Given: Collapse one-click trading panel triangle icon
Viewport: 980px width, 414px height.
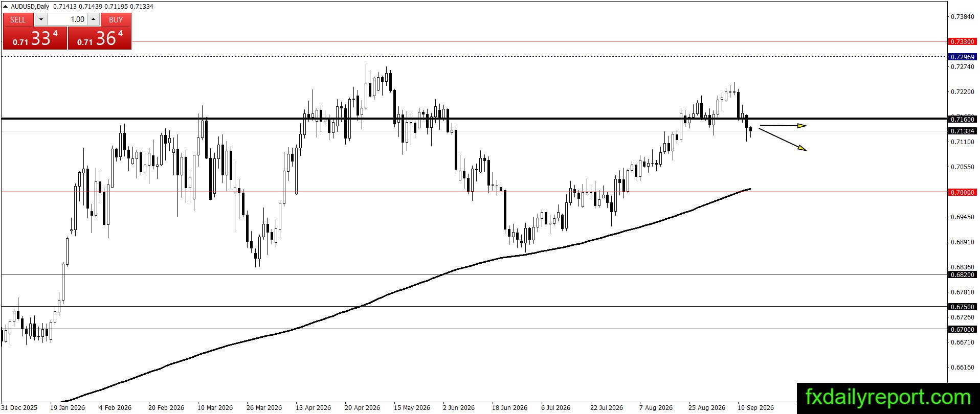Looking at the screenshot, I should pos(6,6).
